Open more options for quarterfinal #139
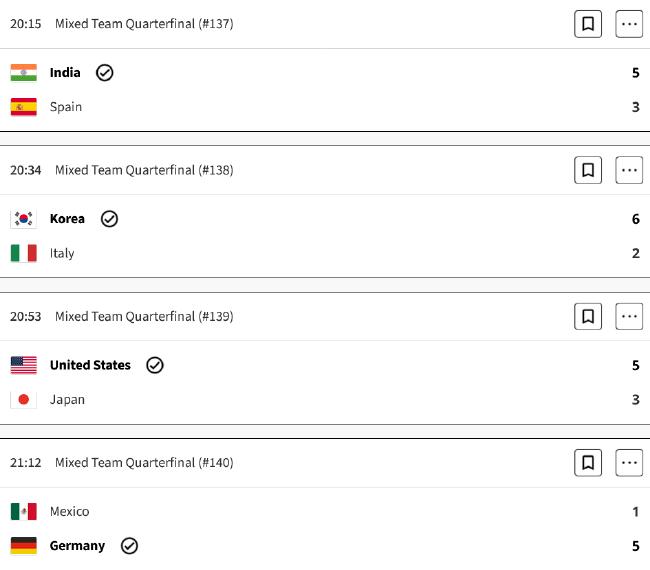The height and width of the screenshot is (570, 650). [629, 316]
